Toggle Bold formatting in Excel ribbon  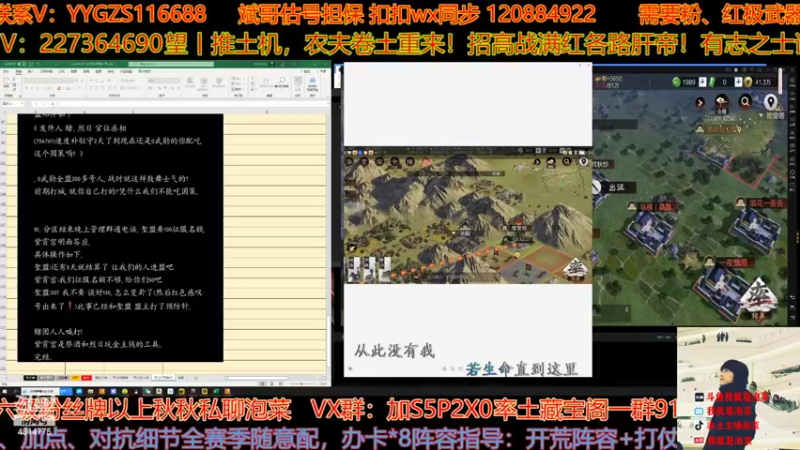click(26, 88)
